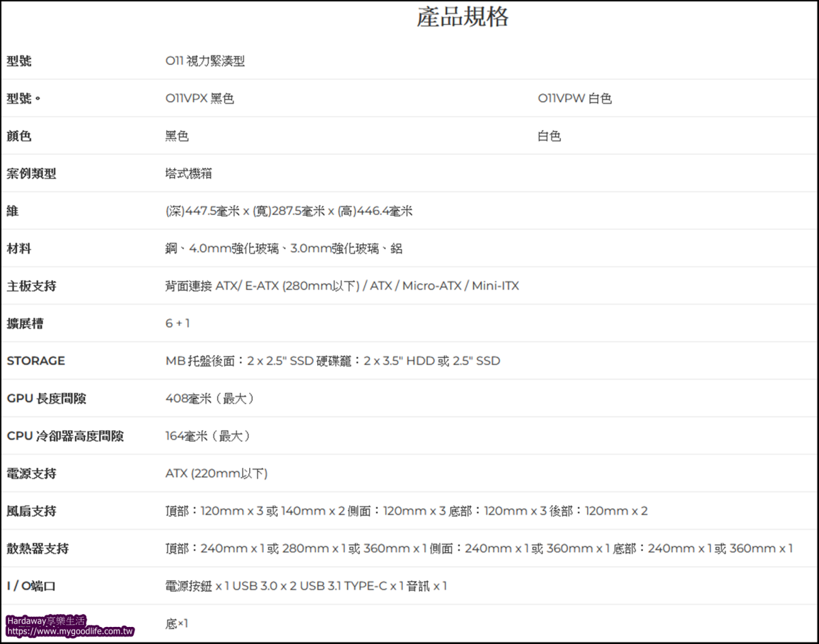This screenshot has width=819, height=644.
Task: Click the I/O value 電源按鈕 x 1 USB 3.0
Action: tap(306, 586)
